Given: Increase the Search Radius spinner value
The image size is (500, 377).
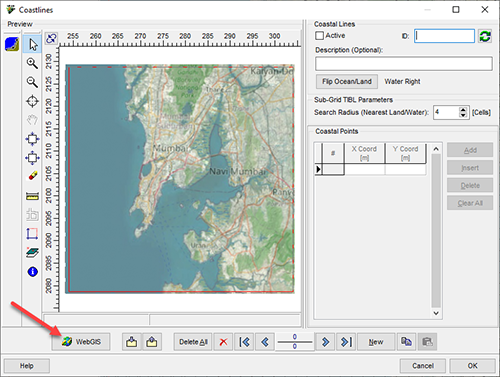Looking at the screenshot, I should coord(463,110).
